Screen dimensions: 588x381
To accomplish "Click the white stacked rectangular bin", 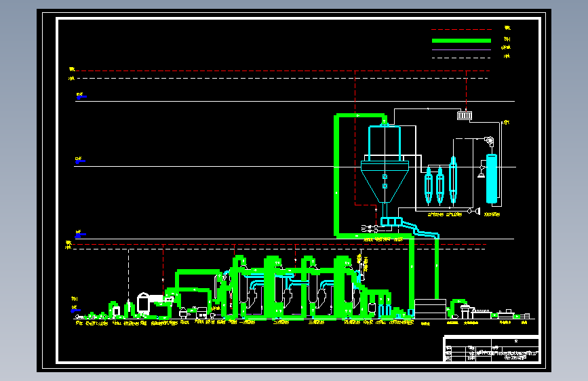I will click(x=430, y=308).
